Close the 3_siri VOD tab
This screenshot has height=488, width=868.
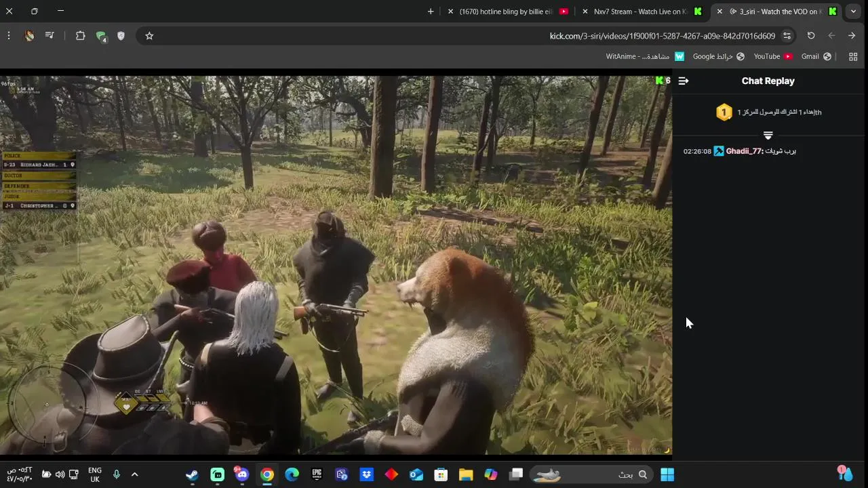[x=719, y=12]
